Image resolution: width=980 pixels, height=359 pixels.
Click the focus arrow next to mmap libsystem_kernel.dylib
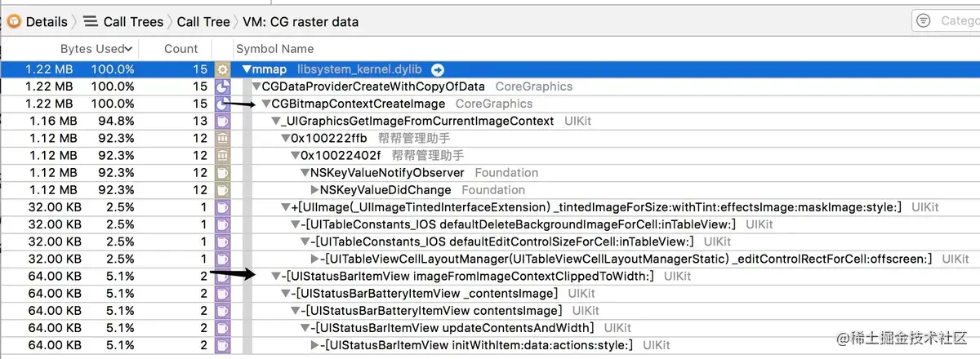point(438,70)
